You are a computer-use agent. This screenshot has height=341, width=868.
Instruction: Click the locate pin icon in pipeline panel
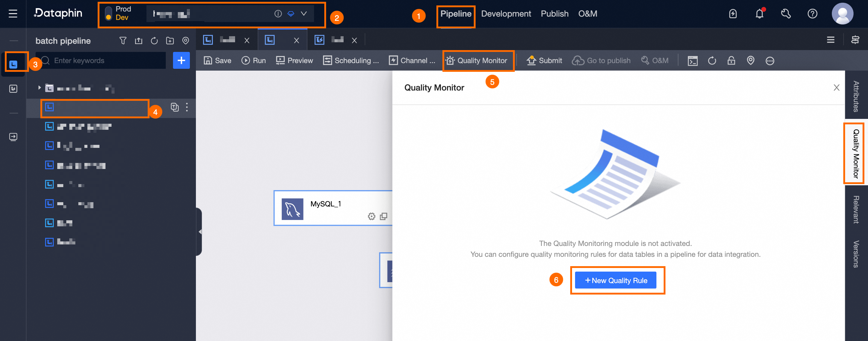(x=186, y=41)
